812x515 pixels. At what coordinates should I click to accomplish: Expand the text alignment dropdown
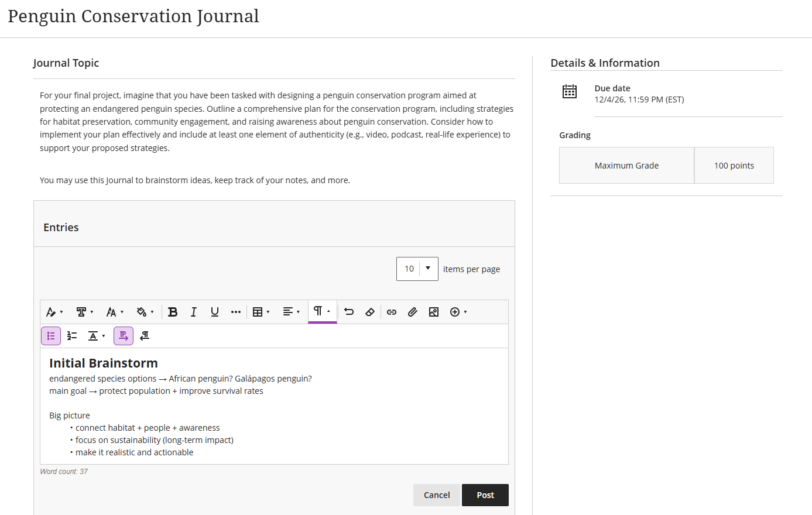(x=291, y=312)
